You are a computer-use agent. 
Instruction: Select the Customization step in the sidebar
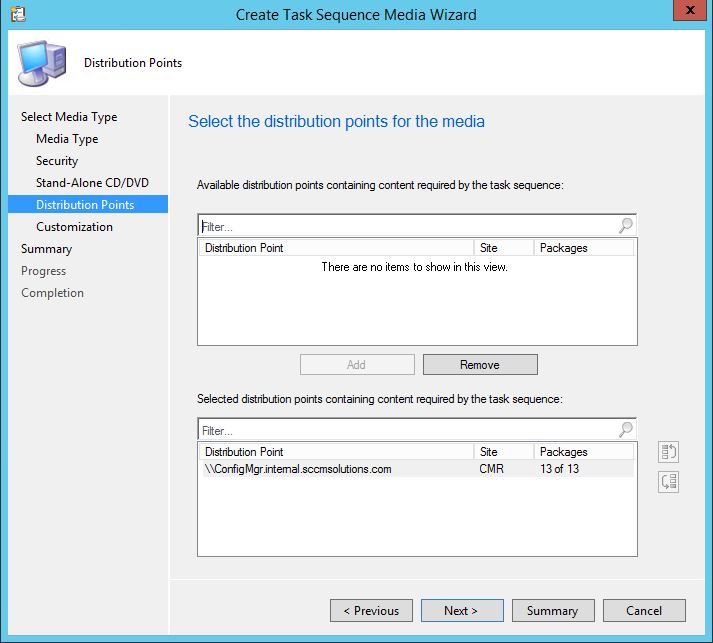point(74,227)
